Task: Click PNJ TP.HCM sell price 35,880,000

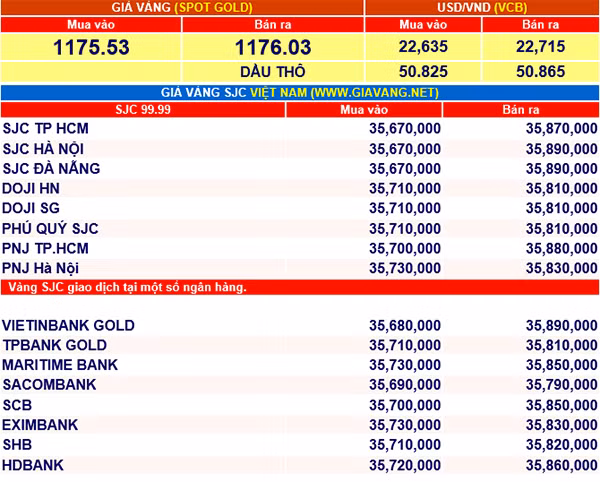Action: click(561, 249)
